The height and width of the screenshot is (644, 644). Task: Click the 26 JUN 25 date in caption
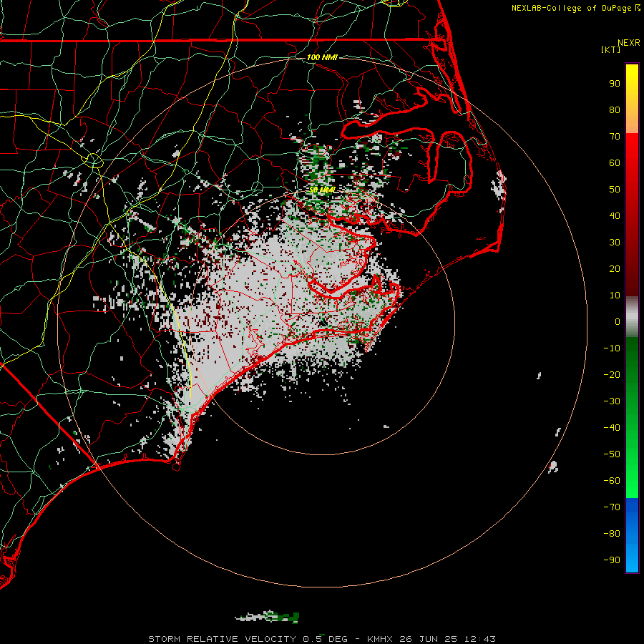tap(429, 639)
